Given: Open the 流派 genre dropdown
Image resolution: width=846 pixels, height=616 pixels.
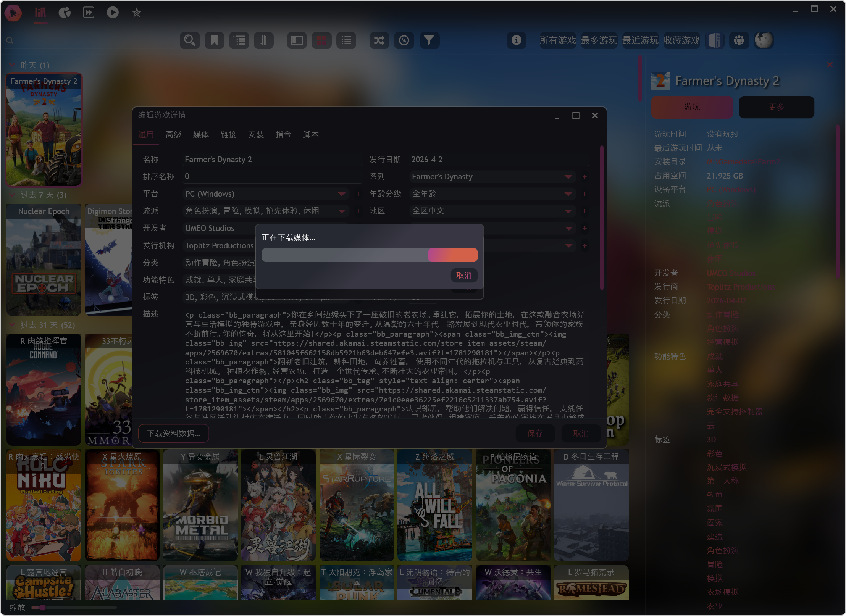Looking at the screenshot, I should 266,211.
